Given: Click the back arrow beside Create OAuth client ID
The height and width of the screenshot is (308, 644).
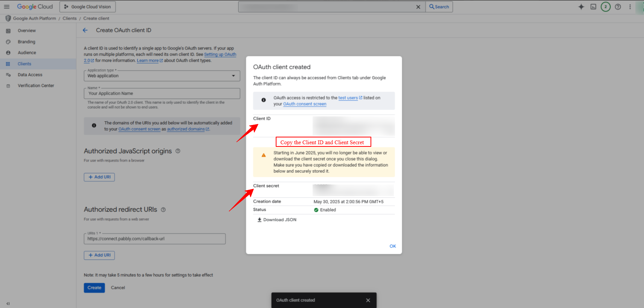Looking at the screenshot, I should (85, 30).
